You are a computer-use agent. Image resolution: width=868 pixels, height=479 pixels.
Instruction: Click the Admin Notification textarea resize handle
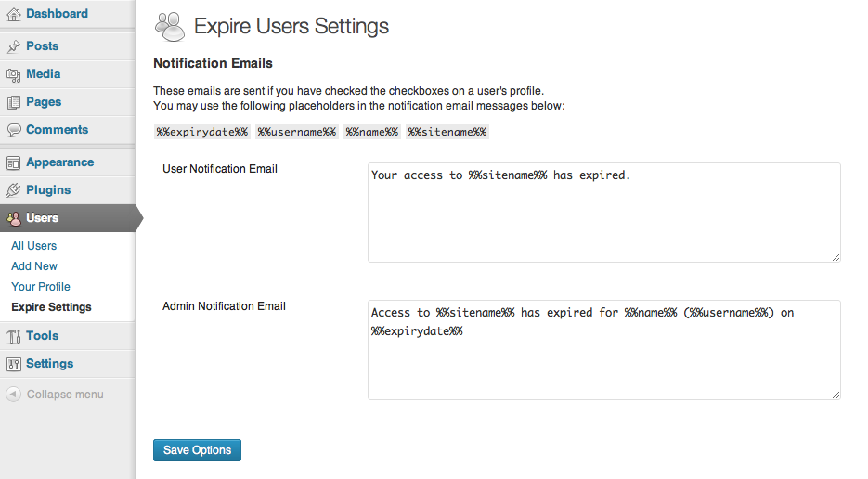point(836,395)
